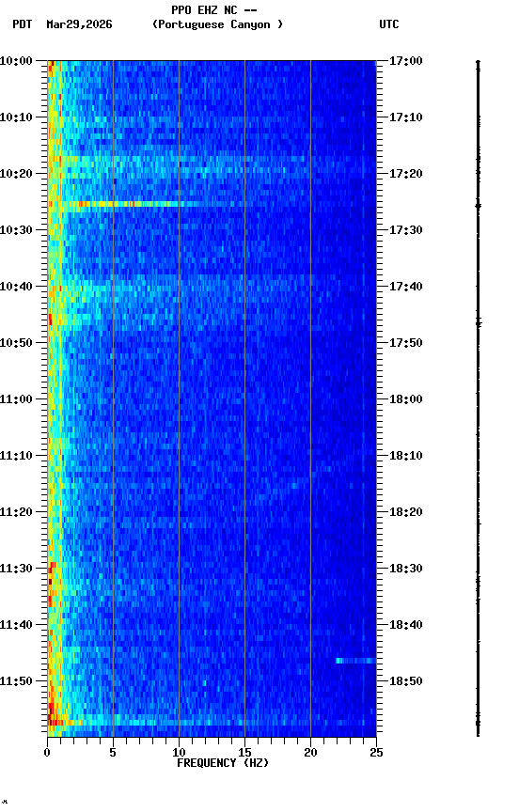Click the 17:20 UTC time label
The image size is (519, 812).
coord(405,174)
